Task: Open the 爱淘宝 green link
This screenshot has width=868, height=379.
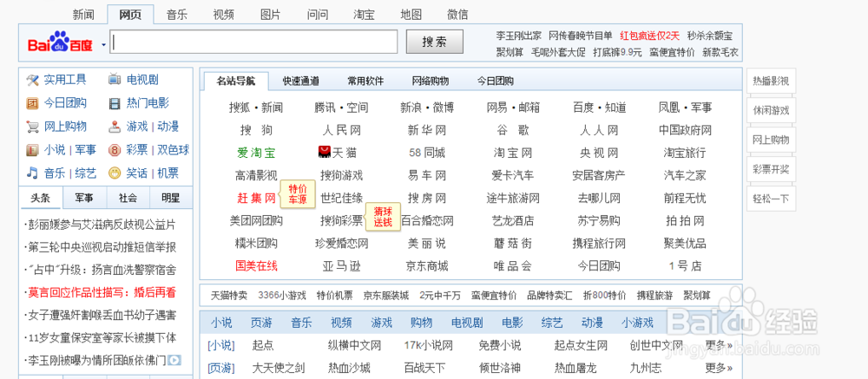Action: click(256, 153)
